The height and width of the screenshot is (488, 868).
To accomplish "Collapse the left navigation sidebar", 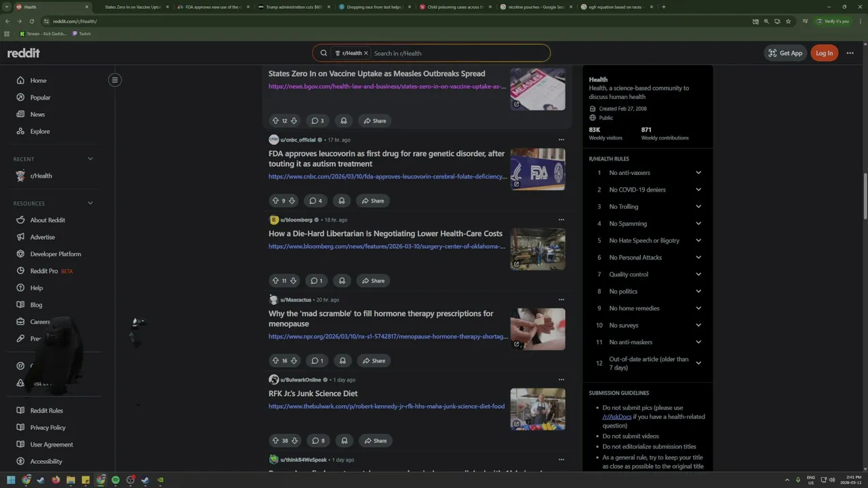I will [x=115, y=80].
